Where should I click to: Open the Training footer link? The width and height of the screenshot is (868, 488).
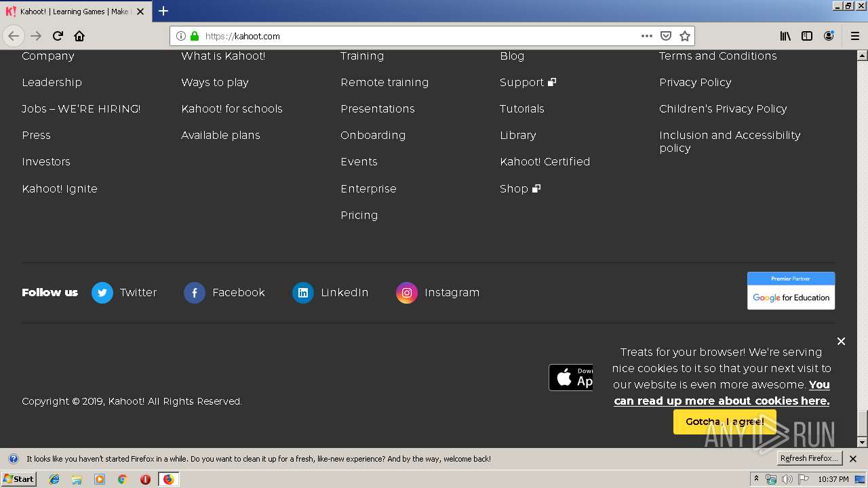(362, 56)
